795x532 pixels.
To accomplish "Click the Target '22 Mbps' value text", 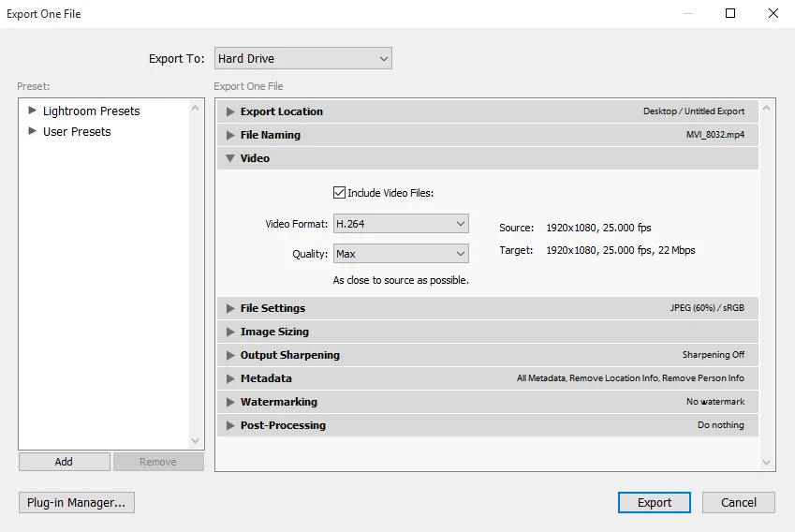I will click(676, 250).
